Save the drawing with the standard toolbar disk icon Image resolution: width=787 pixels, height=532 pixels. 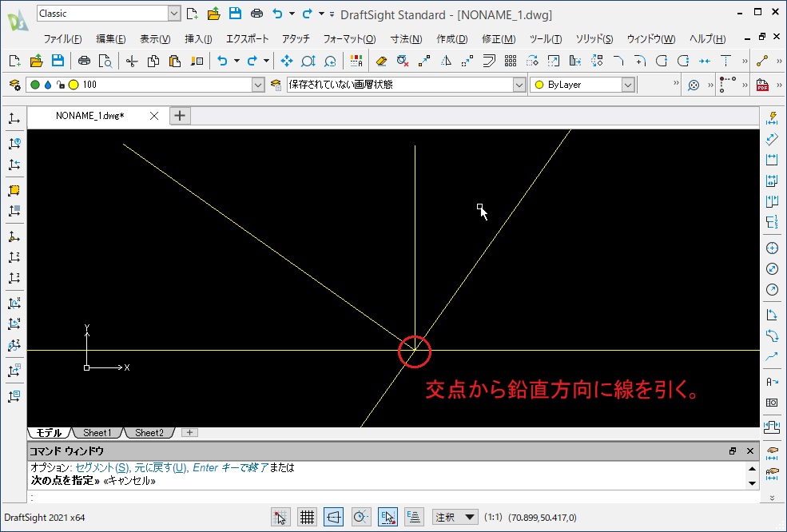click(x=58, y=62)
